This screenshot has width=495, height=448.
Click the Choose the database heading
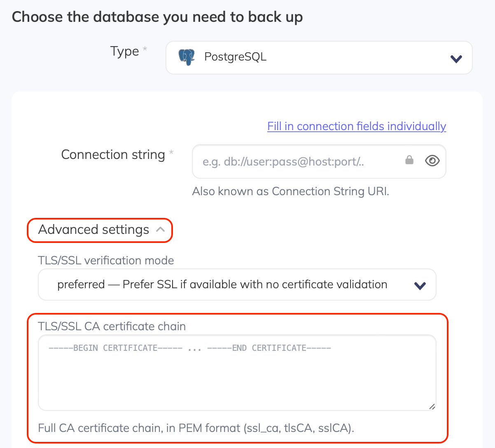(x=158, y=16)
